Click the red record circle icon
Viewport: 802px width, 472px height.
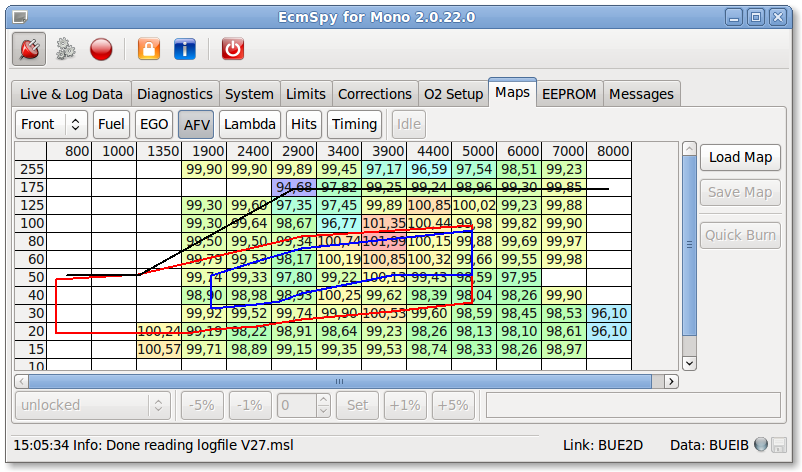coord(101,50)
